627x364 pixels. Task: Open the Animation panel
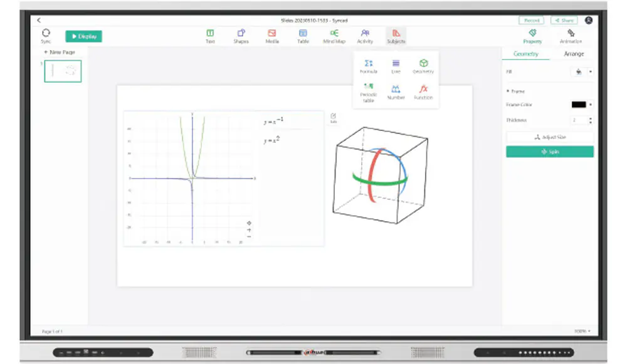tap(571, 36)
